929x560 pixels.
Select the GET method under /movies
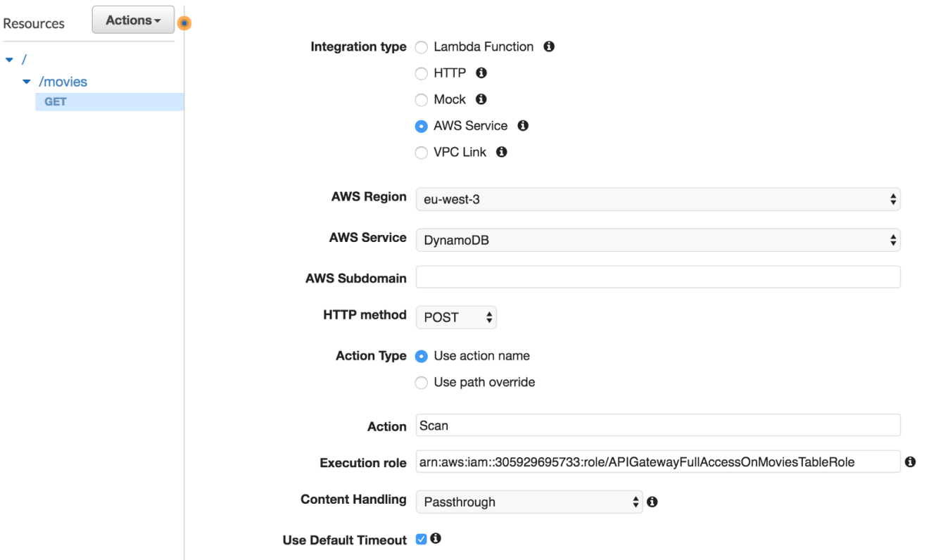click(110, 101)
